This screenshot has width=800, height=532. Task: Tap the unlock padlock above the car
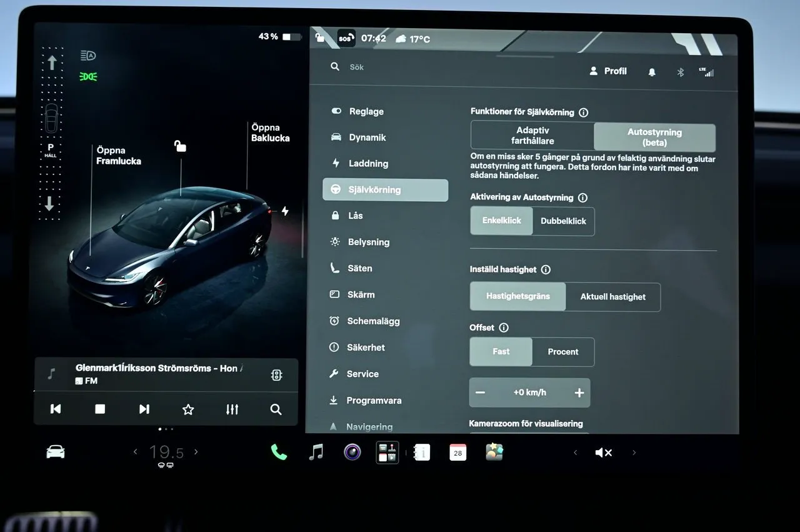tap(180, 146)
